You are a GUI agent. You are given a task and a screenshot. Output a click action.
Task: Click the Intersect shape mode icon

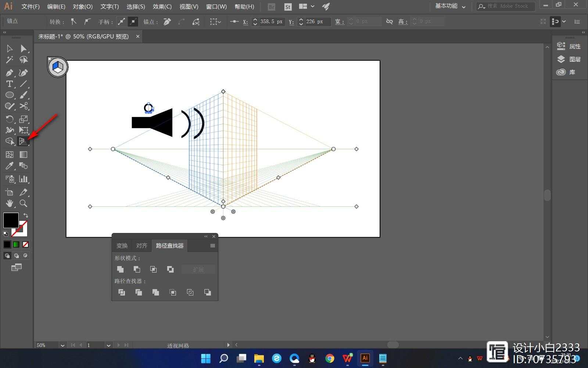[x=154, y=269]
